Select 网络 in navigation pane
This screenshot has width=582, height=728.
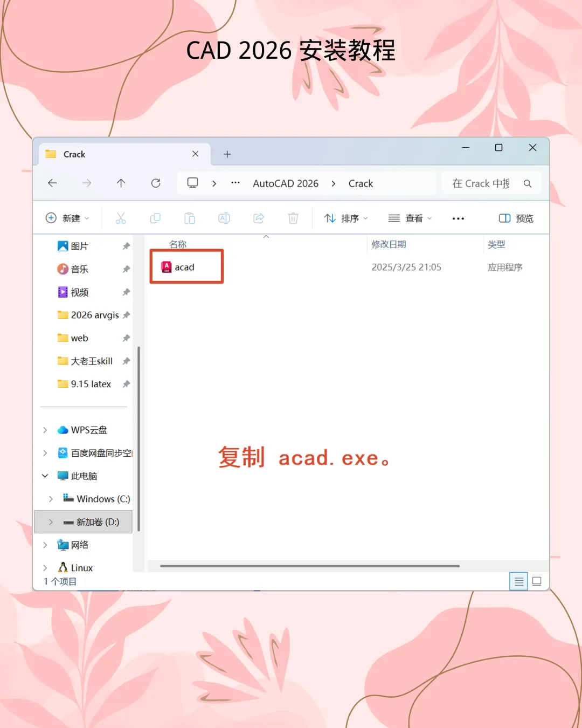pos(73,545)
